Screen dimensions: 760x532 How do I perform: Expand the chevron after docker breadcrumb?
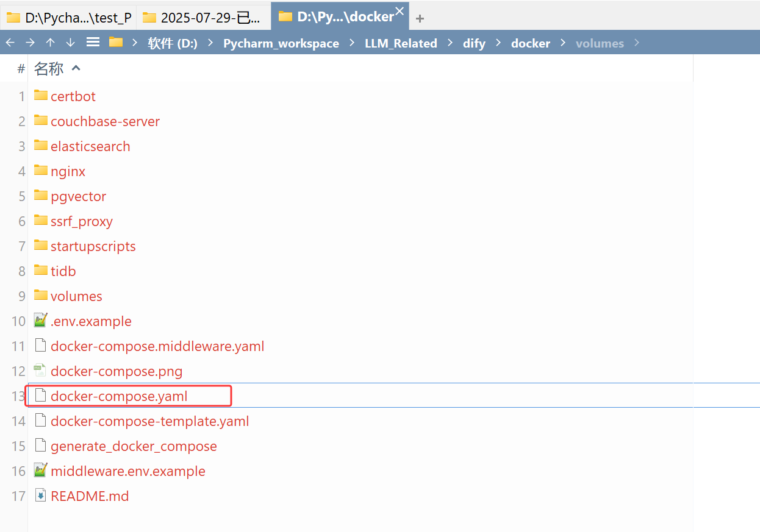[562, 43]
